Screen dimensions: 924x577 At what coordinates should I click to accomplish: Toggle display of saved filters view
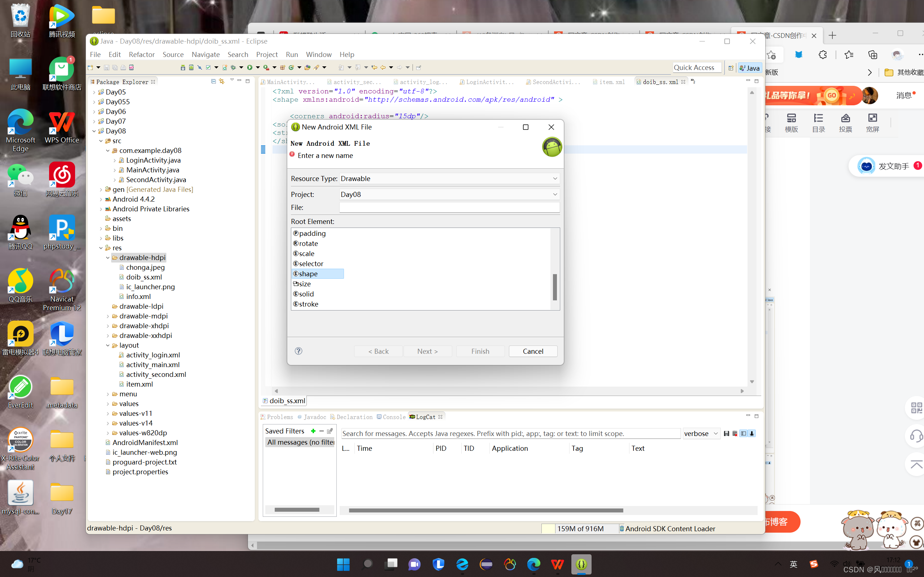tap(743, 433)
